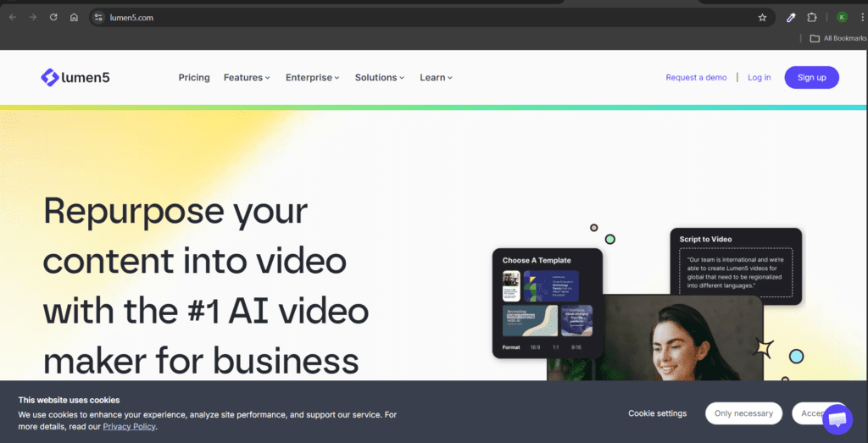Click the green K profile avatar
This screenshot has width=868, height=443.
841,18
